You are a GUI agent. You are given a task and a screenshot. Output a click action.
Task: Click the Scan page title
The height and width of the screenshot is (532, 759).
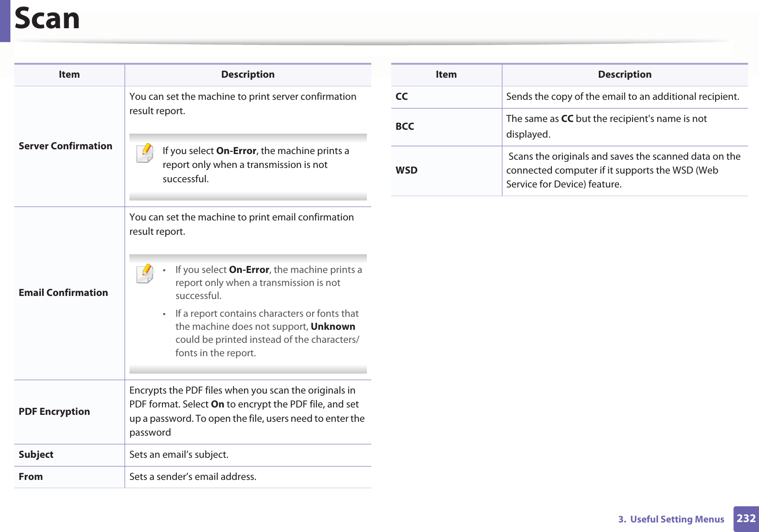47,19
